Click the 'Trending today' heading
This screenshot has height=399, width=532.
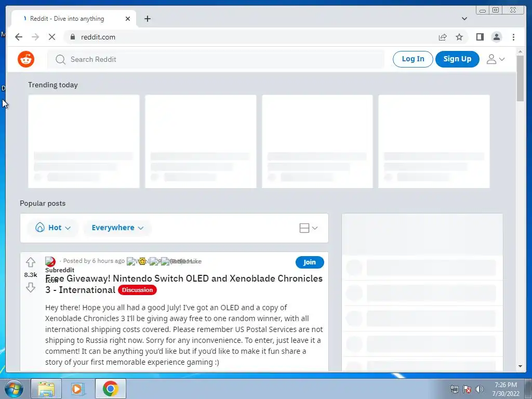[53, 85]
